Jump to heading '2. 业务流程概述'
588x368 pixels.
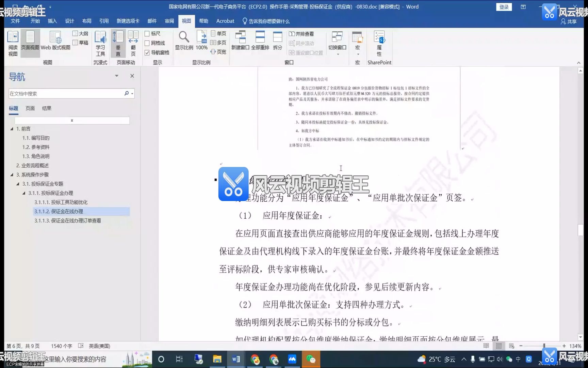pyautogui.click(x=32, y=166)
